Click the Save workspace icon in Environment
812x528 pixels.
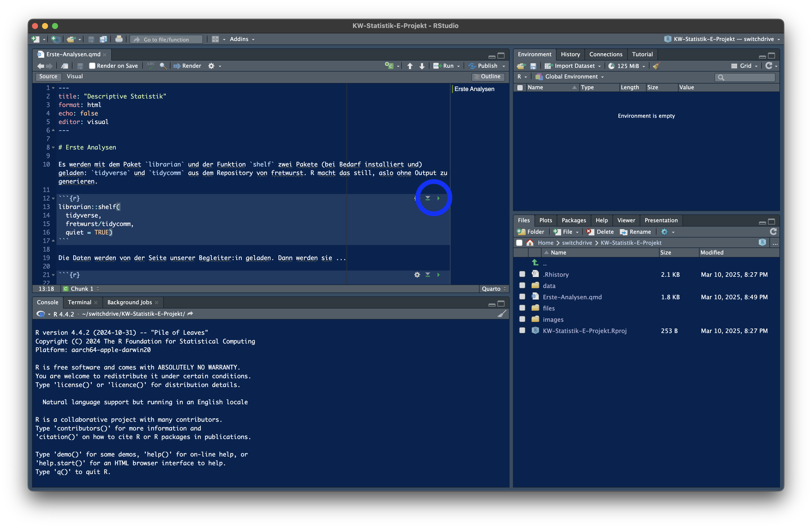click(x=533, y=66)
